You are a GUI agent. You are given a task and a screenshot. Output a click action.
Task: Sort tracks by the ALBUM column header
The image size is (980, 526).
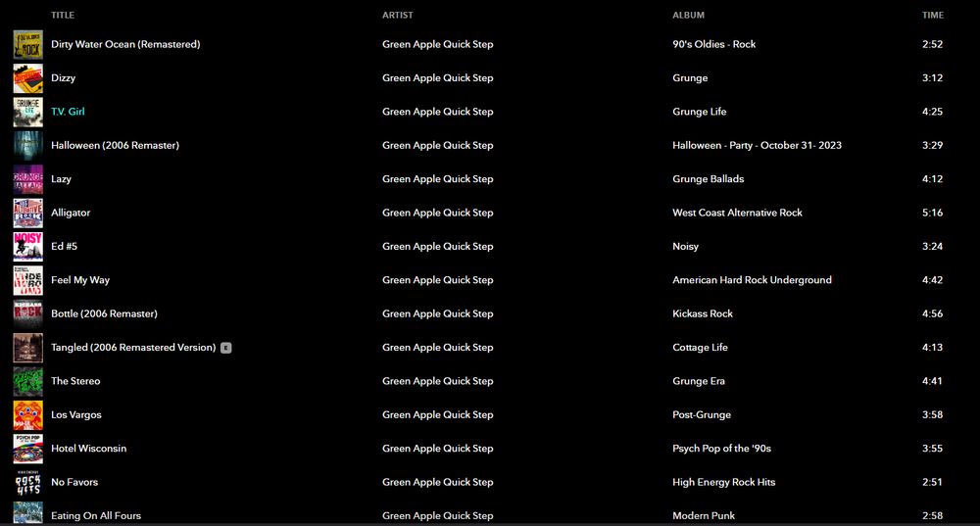point(688,15)
